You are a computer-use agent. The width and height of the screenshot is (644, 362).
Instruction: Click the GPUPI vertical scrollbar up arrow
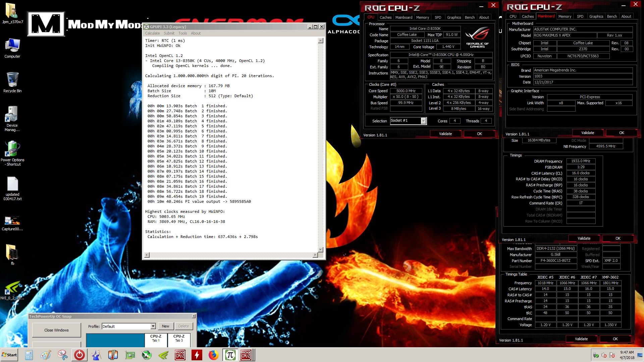point(321,41)
